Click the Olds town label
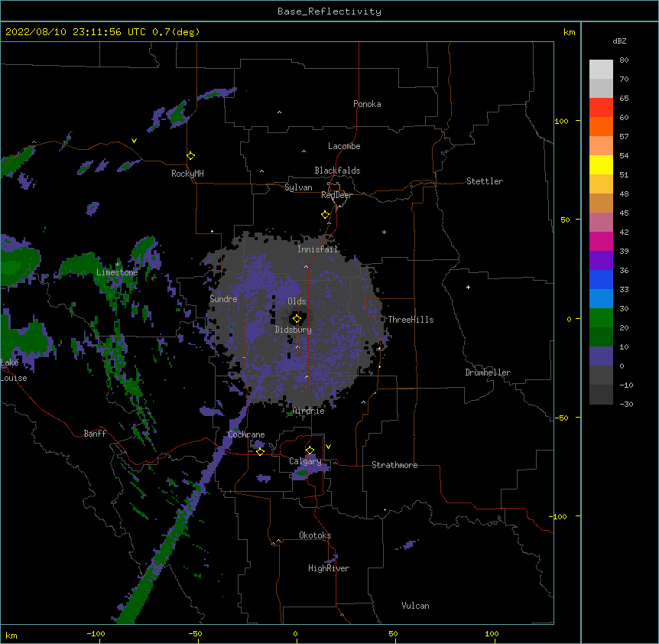This screenshot has height=644, width=659. point(297,301)
